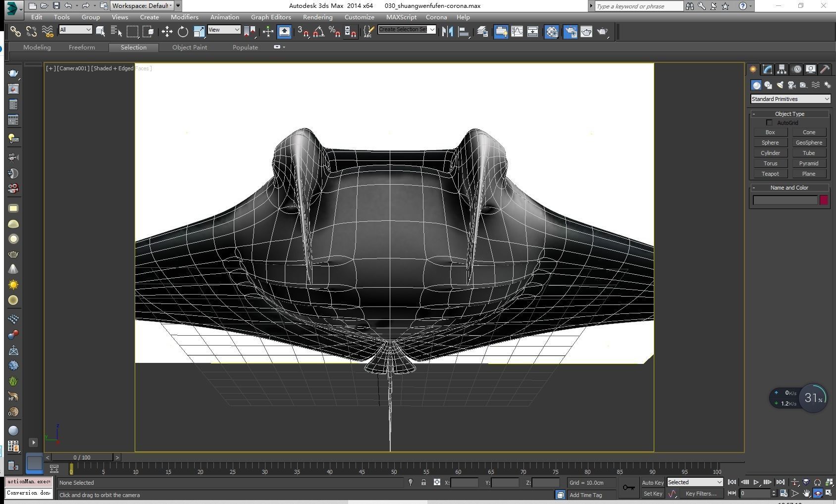The image size is (836, 504).
Task: Select the Shapes create category
Action: click(768, 85)
